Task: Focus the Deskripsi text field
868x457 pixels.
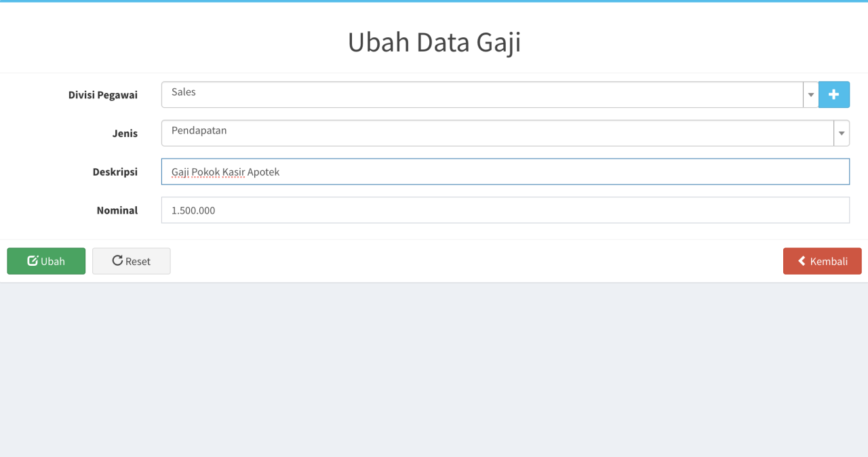Action: click(505, 172)
